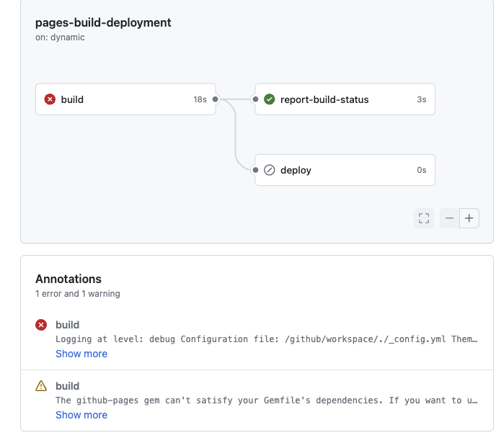Click the input connector dot of report-build-status
The width and height of the screenshot is (496, 448).
pyautogui.click(x=255, y=99)
